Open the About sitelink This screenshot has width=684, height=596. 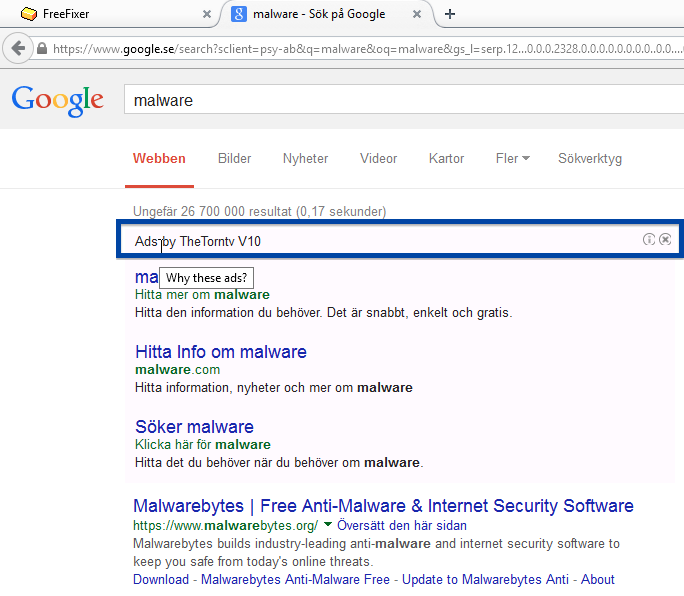click(598, 579)
